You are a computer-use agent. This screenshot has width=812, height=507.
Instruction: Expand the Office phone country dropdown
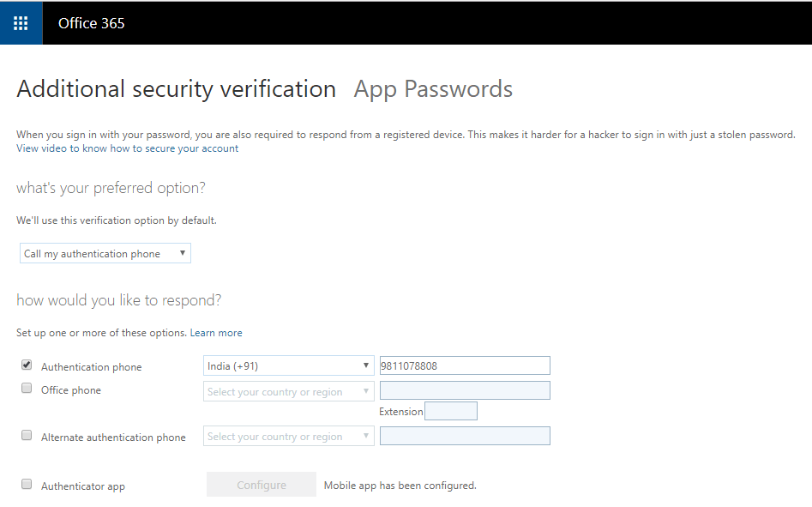point(288,389)
